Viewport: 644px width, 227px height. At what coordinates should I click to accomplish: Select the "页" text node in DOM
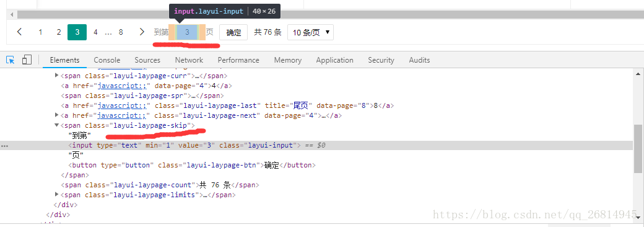tap(76, 155)
